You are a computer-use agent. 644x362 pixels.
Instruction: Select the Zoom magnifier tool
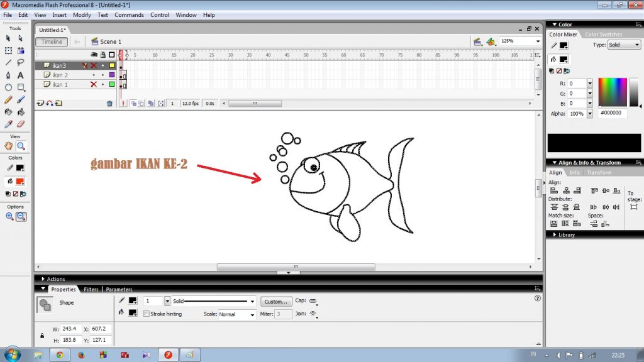[21, 146]
